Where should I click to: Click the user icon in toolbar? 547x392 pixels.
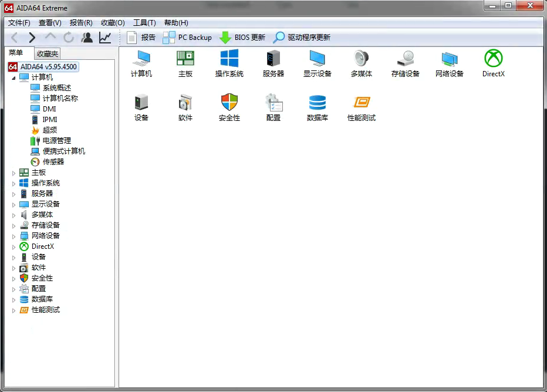[x=87, y=38]
